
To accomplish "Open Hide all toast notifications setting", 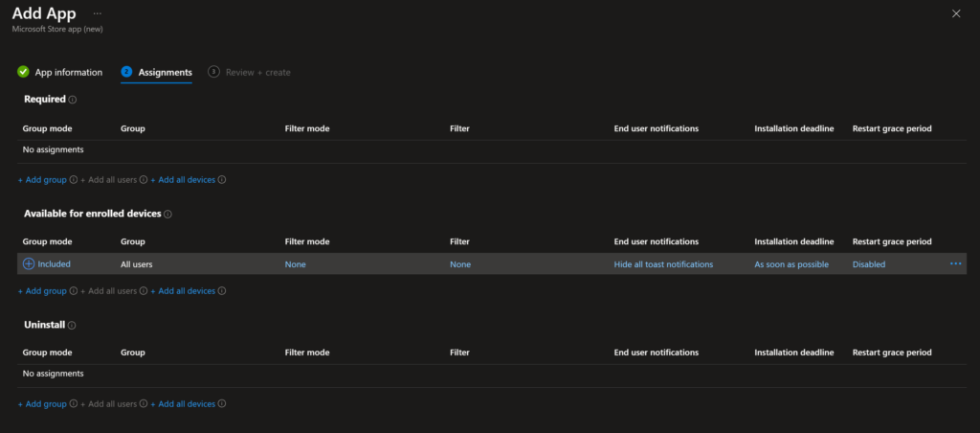I will coord(664,264).
